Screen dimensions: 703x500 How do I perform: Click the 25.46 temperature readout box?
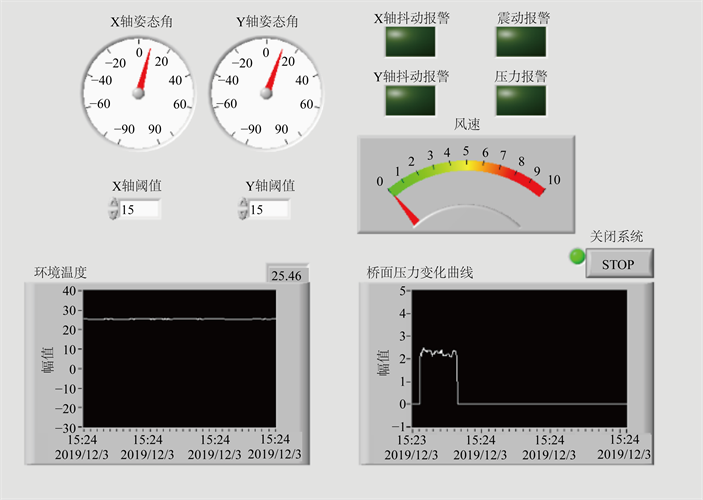point(287,275)
